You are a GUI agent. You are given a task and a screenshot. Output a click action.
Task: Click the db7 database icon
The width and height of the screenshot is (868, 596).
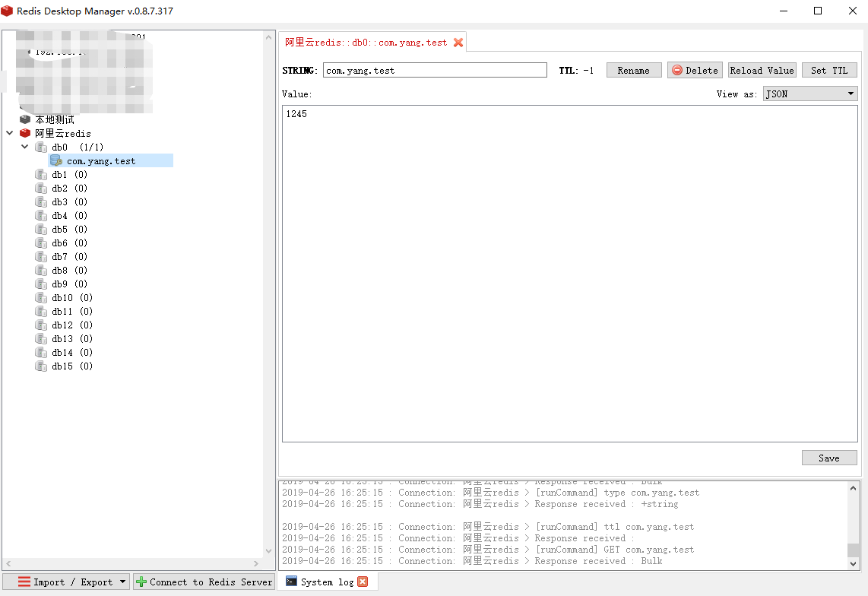coord(41,256)
